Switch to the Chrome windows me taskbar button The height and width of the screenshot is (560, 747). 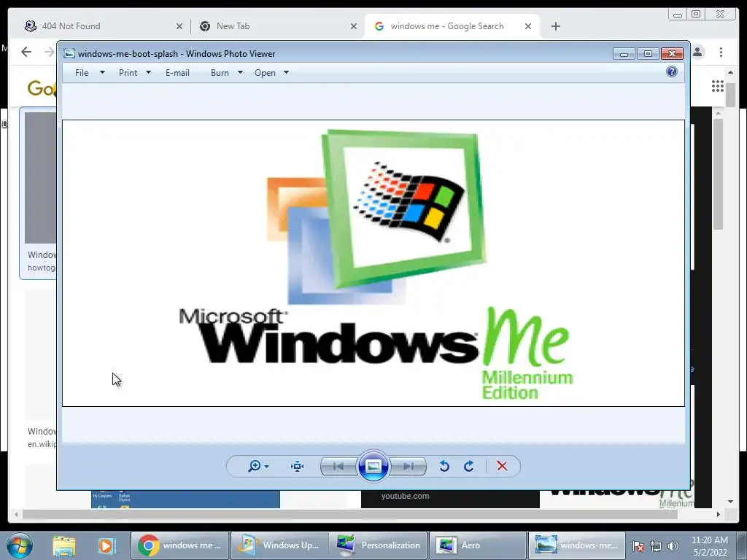pos(179,545)
